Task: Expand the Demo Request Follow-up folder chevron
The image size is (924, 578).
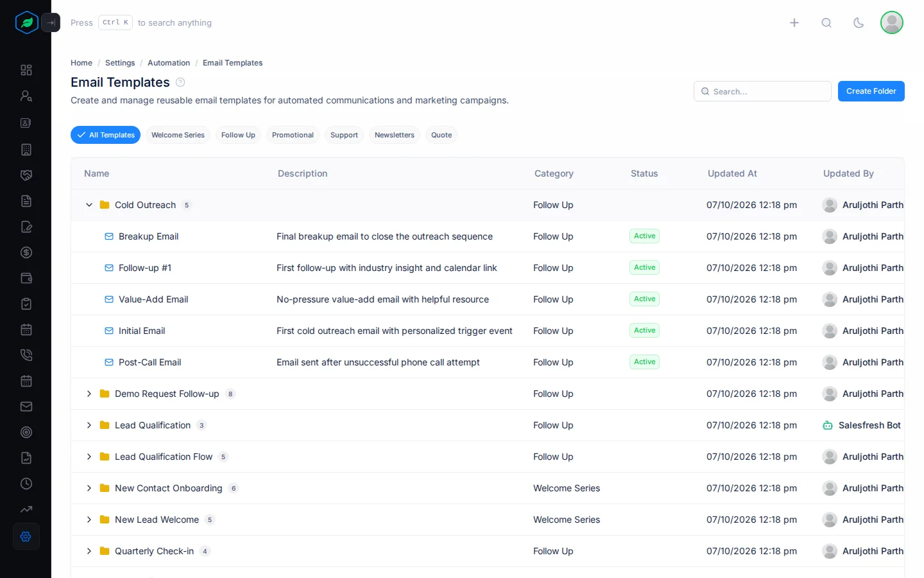Action: (x=89, y=394)
